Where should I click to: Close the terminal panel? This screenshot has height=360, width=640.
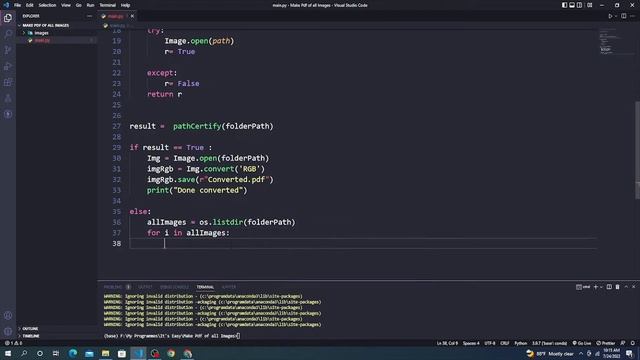[633, 287]
